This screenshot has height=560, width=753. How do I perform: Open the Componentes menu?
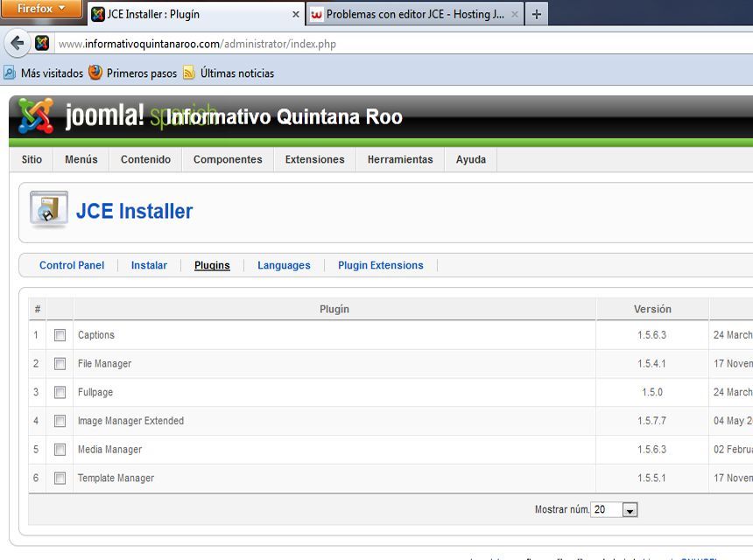coord(228,159)
